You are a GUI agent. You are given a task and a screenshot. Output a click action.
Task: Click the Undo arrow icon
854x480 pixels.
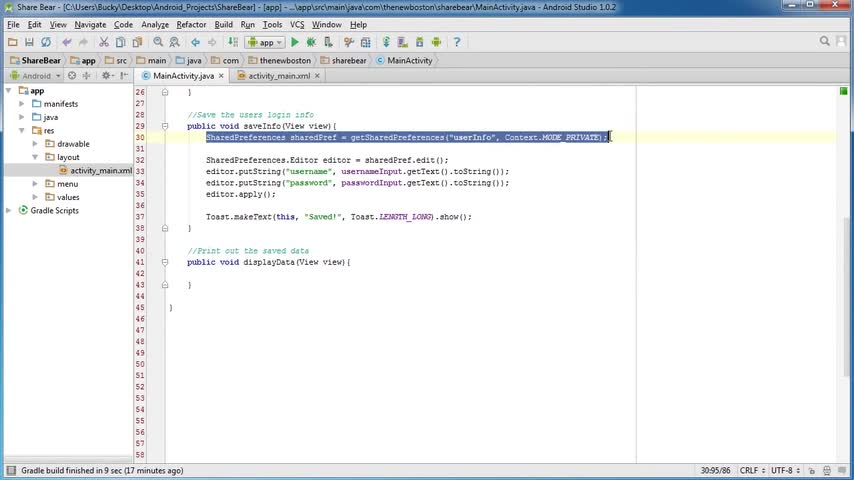(x=67, y=42)
